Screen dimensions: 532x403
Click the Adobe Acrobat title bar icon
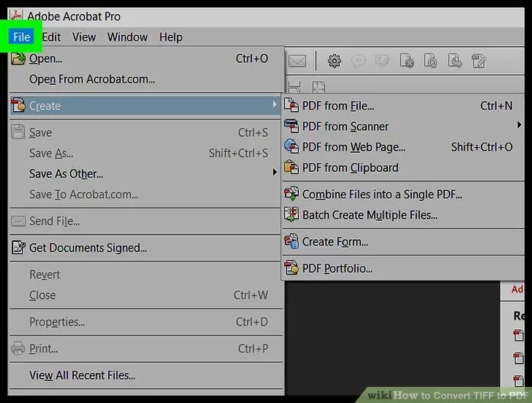coord(16,15)
